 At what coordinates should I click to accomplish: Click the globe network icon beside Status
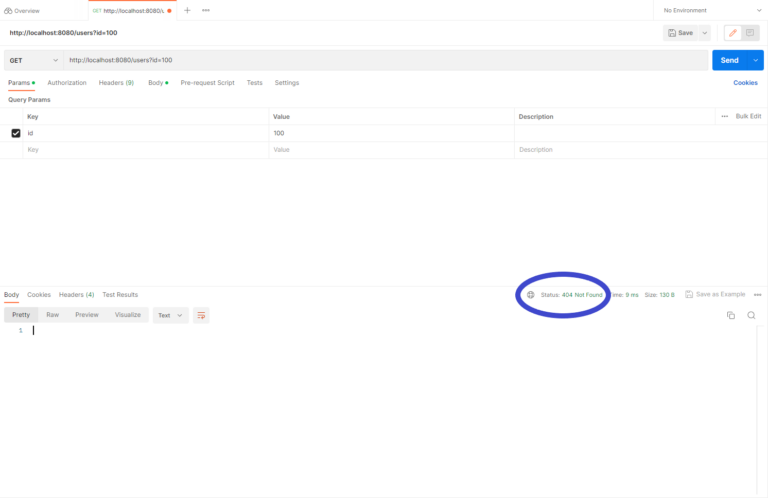(x=531, y=295)
